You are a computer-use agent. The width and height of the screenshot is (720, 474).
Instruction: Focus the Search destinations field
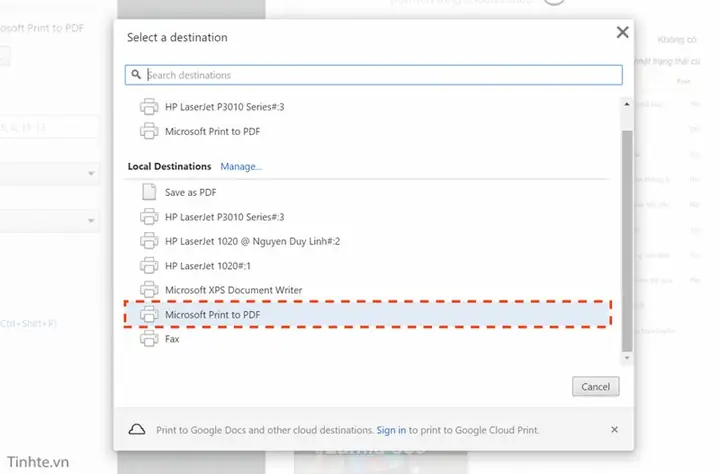coord(374,75)
